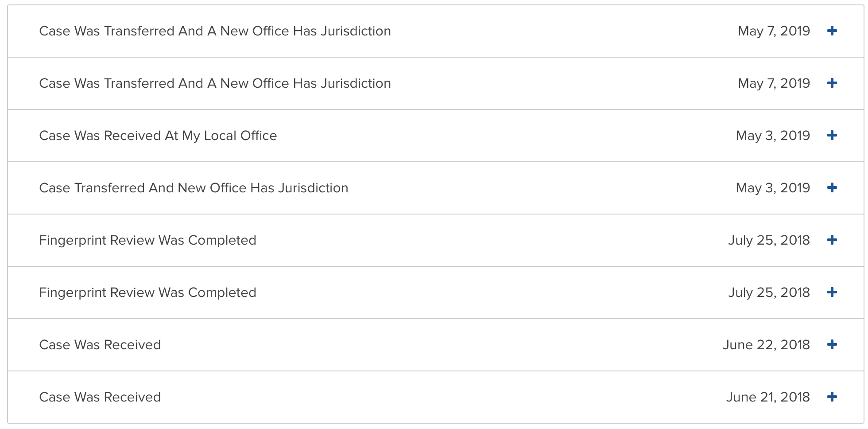Expand the upper Fingerprint Review row's plus icon
The height and width of the screenshot is (429, 868).
pos(832,240)
